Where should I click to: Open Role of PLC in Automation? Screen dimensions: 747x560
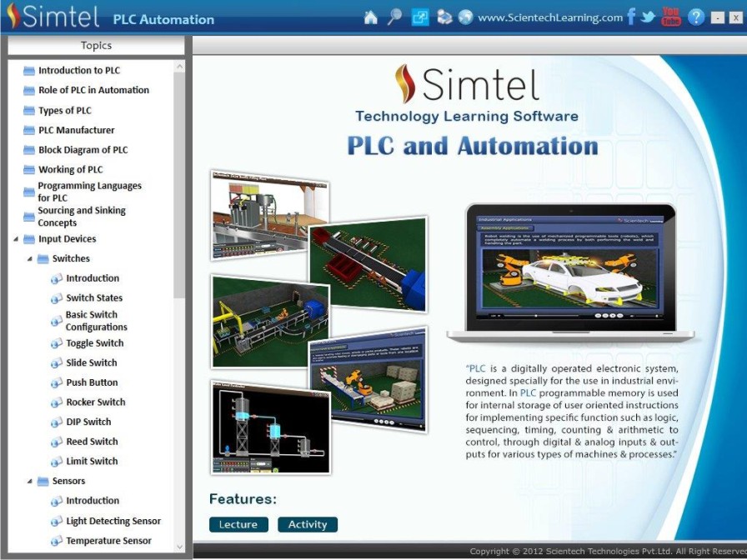[93, 90]
